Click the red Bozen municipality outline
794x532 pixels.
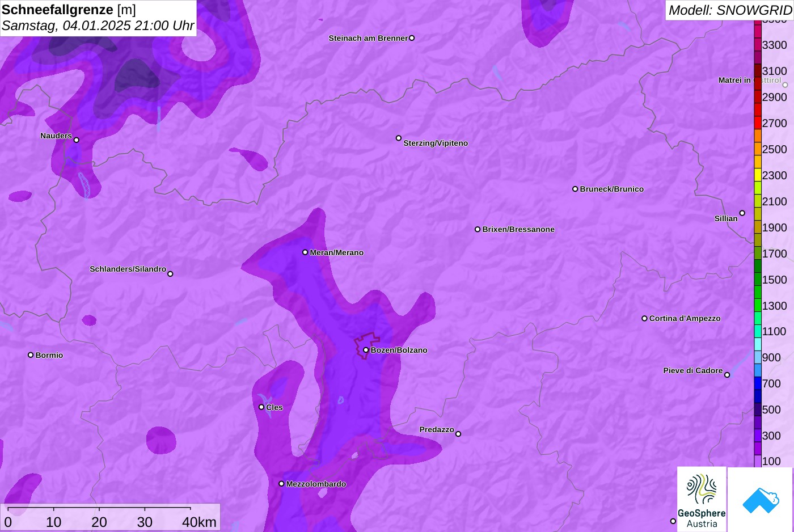[x=366, y=345]
